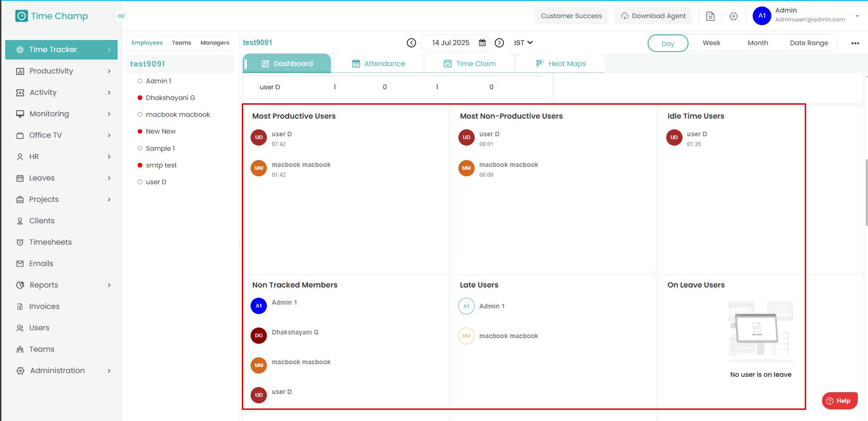Click the Activity sidebar icon

[20, 93]
